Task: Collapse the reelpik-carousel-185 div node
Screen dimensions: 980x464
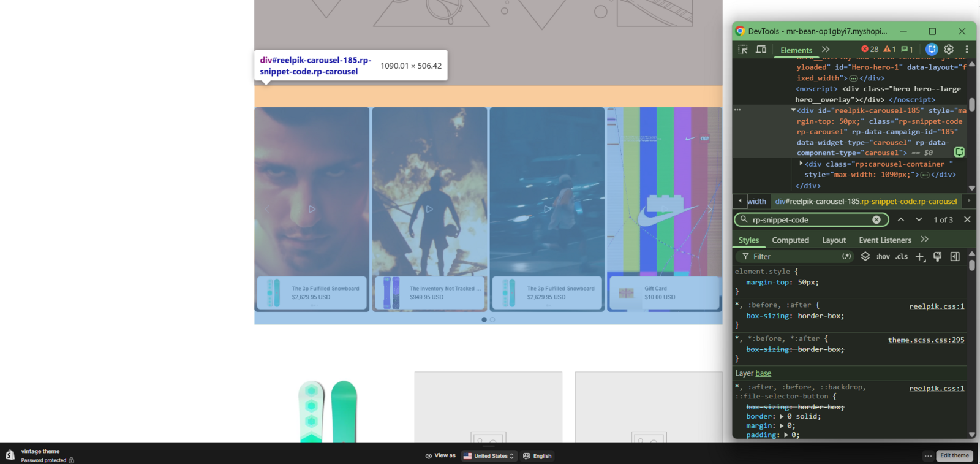Action: click(x=793, y=110)
